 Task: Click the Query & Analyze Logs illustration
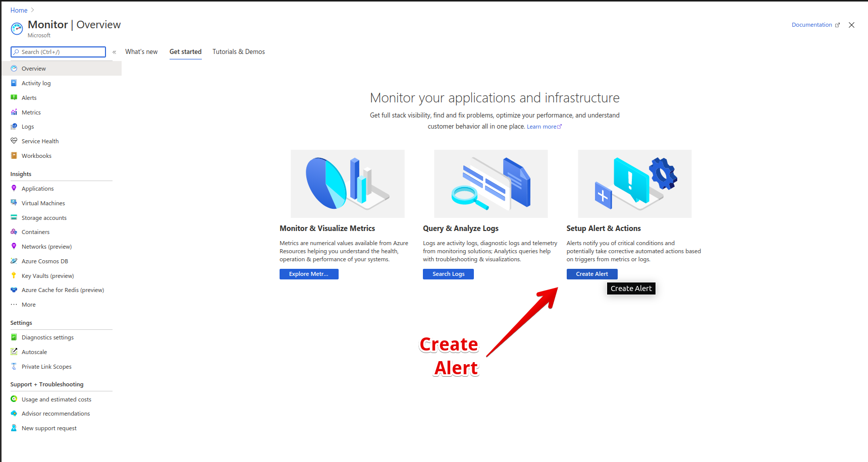coord(491,184)
